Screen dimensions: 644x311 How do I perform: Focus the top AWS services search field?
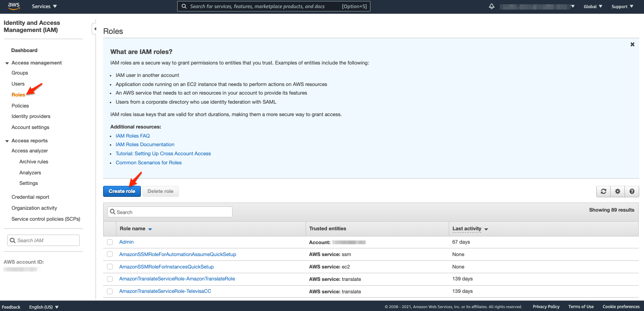tap(274, 6)
